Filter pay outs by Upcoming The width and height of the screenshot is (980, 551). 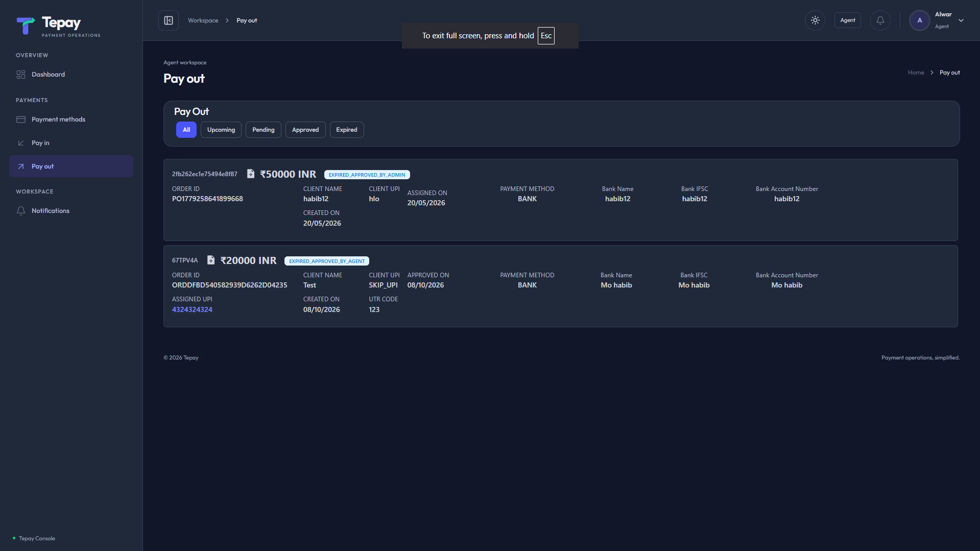coord(221,130)
